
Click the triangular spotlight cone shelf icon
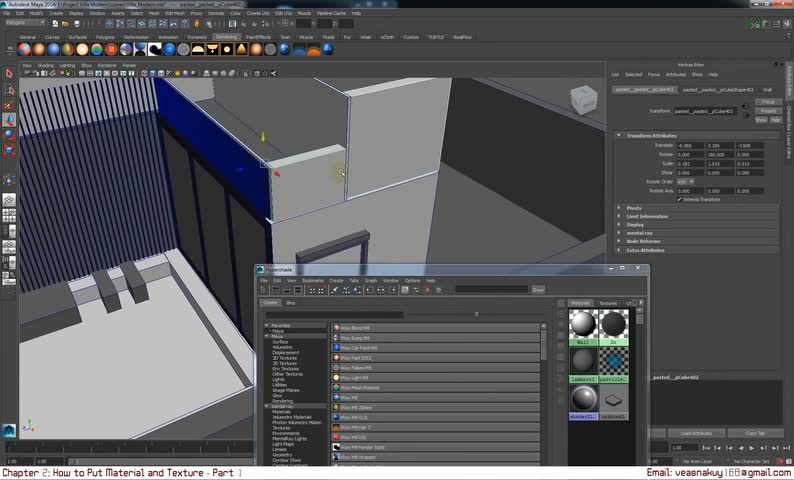click(x=242, y=49)
